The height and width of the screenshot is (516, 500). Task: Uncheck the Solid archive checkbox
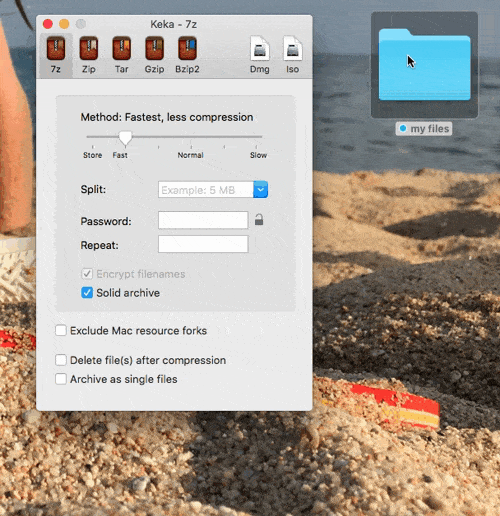87,293
